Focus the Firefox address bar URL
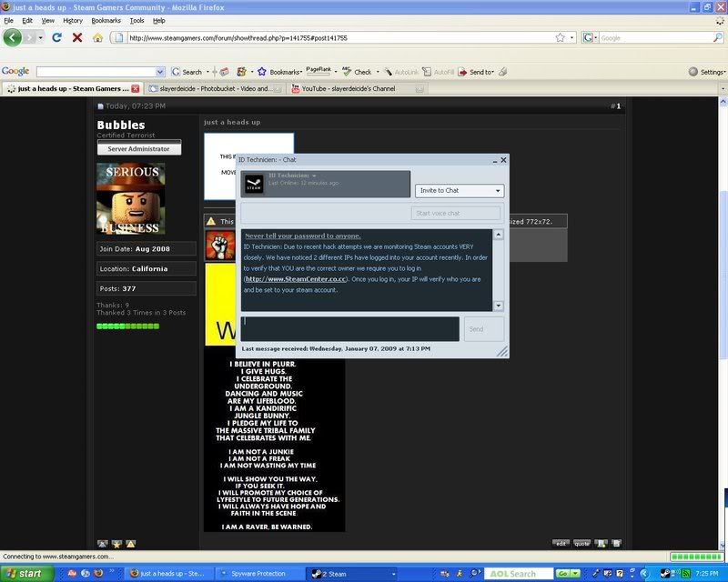 pyautogui.click(x=340, y=37)
